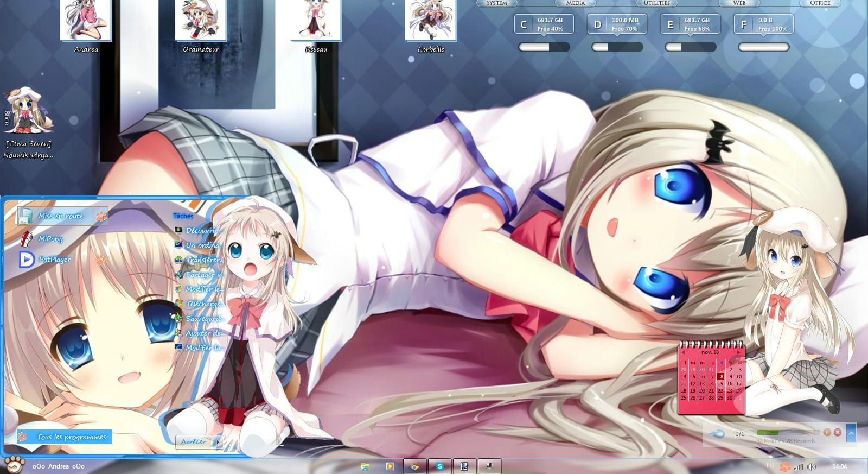Screen dimensions: 868x474
Task: Open drive D disk widget
Action: [617, 24]
